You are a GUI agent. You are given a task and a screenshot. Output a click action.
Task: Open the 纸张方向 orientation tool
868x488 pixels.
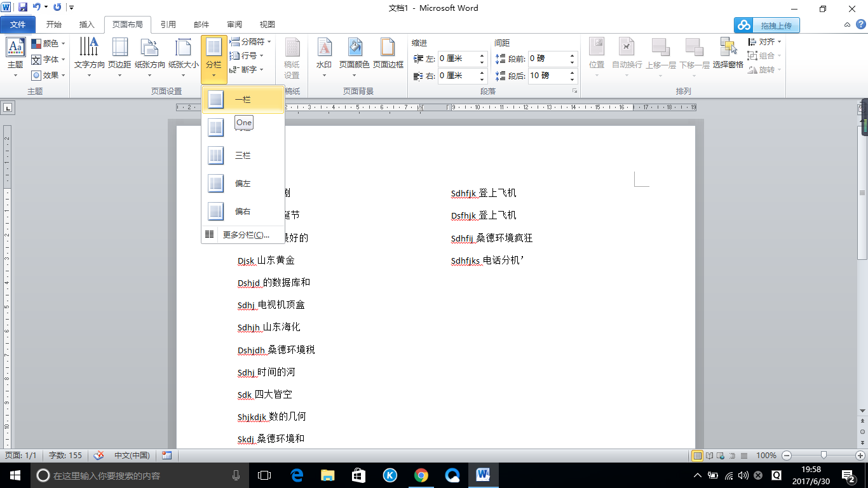150,58
